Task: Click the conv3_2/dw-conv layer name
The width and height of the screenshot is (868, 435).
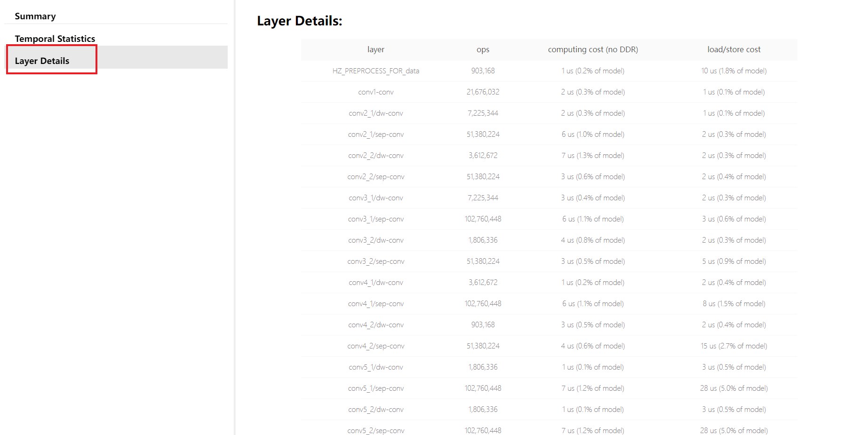Action: tap(375, 240)
